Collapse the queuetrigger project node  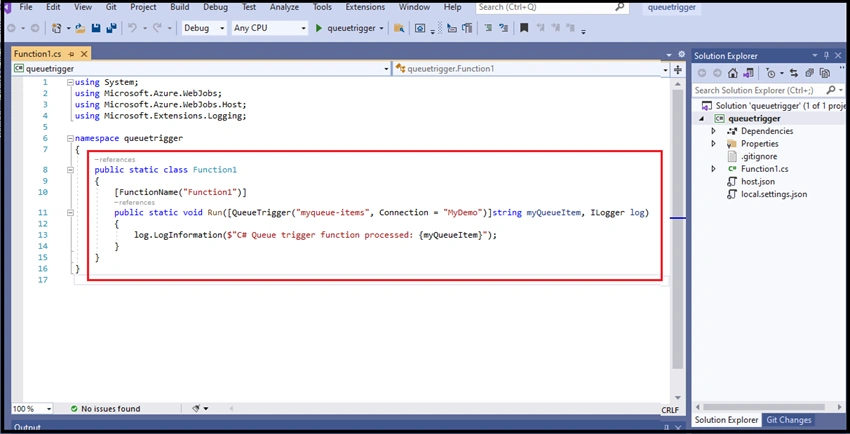pyautogui.click(x=703, y=119)
